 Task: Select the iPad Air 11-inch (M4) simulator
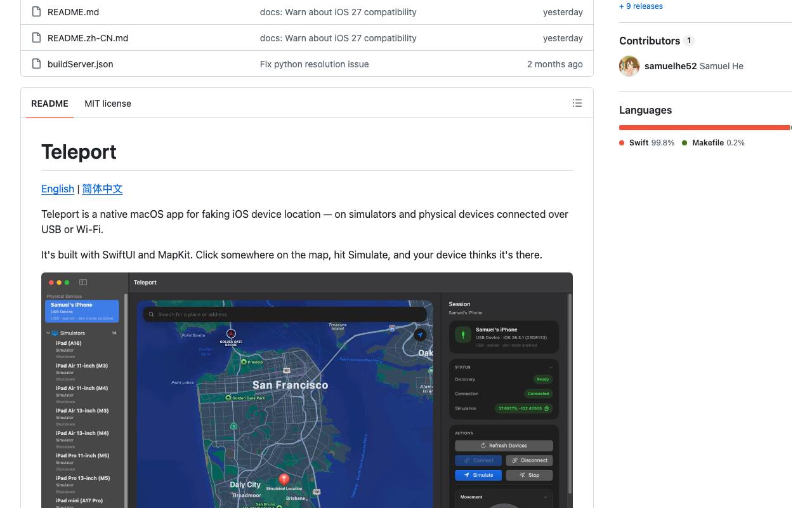coord(82,394)
